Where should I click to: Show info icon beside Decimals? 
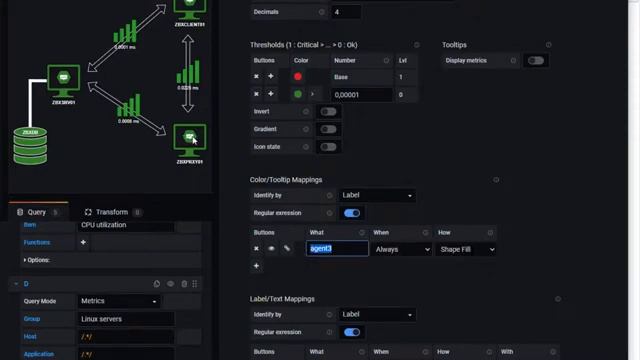pos(322,12)
